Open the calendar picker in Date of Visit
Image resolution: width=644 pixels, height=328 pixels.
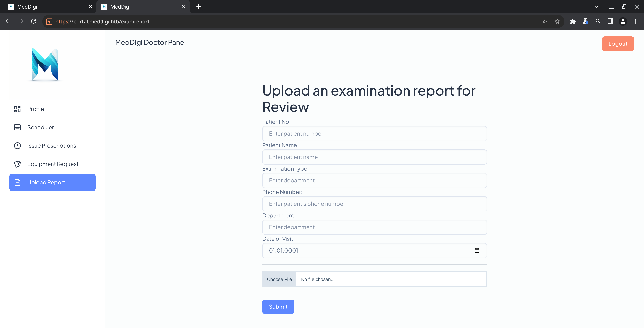point(477,250)
